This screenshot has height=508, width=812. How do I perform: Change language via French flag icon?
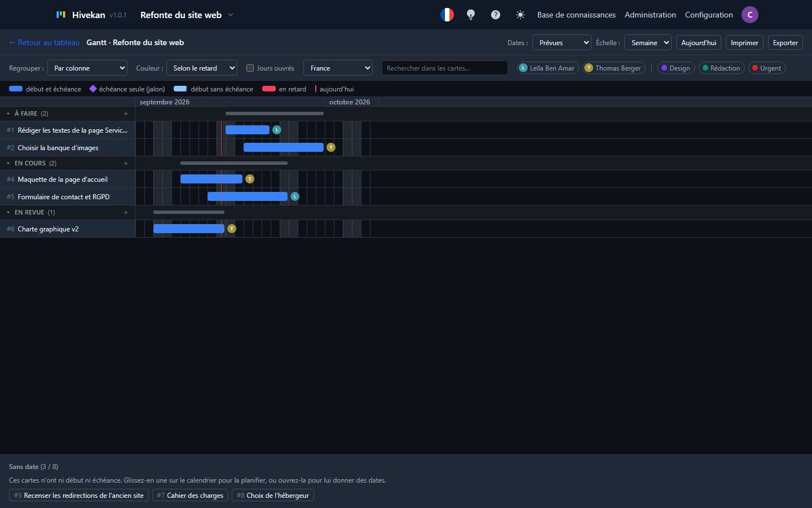[447, 15]
